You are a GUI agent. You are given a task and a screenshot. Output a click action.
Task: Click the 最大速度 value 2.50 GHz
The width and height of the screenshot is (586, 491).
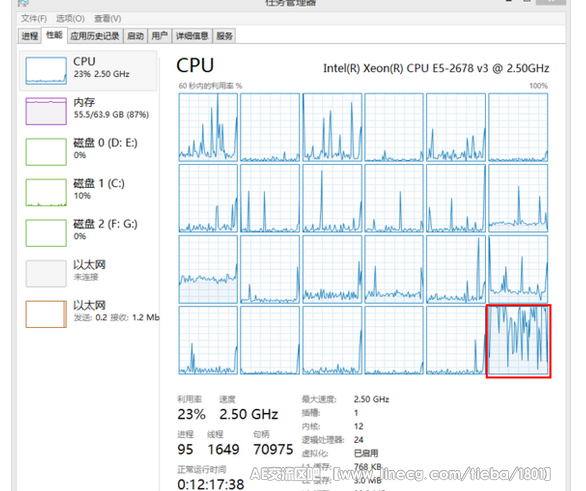click(371, 399)
